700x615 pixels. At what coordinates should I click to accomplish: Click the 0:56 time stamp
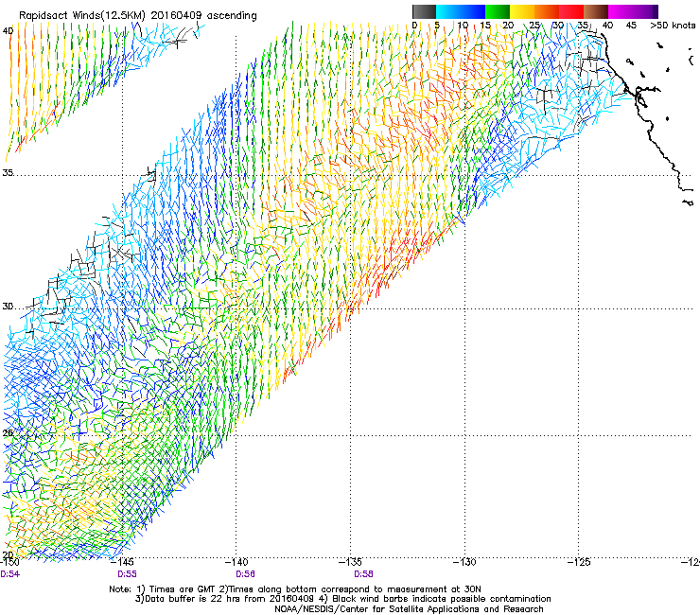coord(245,574)
